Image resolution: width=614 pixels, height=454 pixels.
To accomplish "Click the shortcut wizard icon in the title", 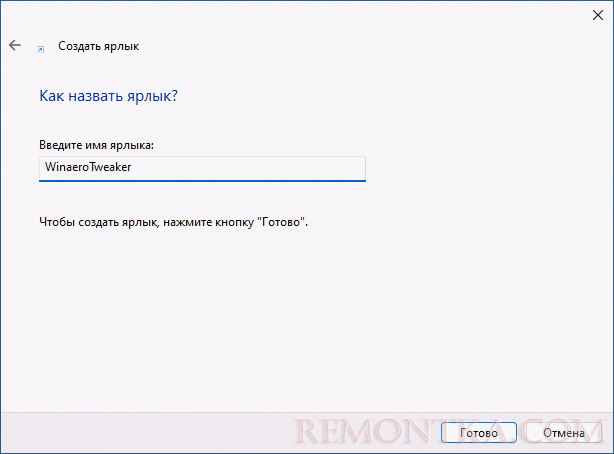I will [40, 49].
